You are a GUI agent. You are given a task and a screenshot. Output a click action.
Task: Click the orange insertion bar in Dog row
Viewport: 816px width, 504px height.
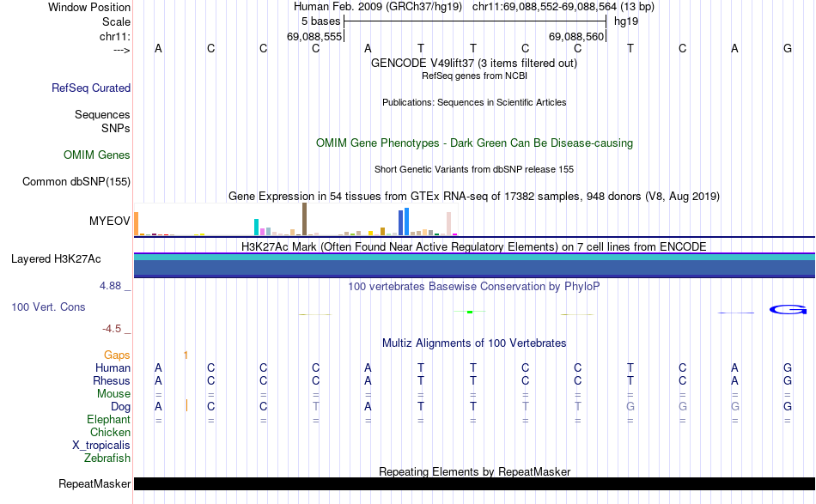186,406
